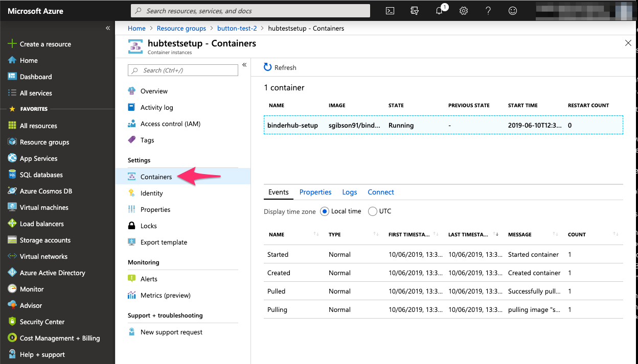Click the feedback smiley icon

click(513, 11)
